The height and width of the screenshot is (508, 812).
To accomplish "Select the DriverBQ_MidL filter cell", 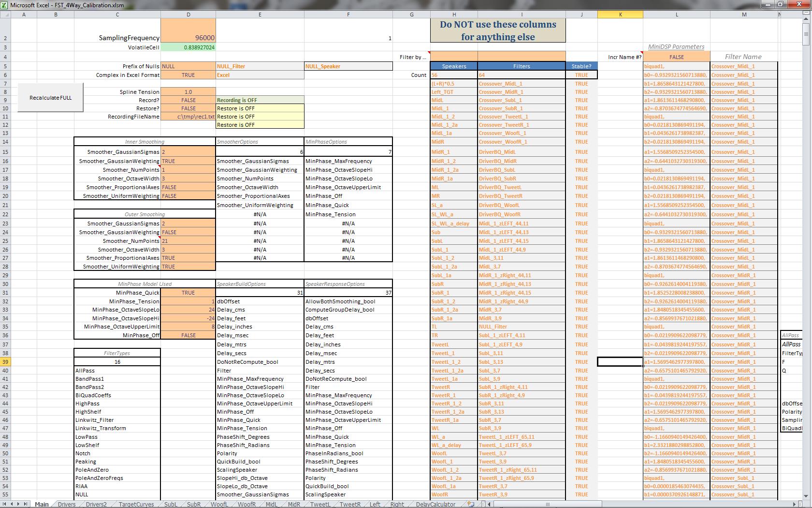I will pyautogui.click(x=522, y=152).
